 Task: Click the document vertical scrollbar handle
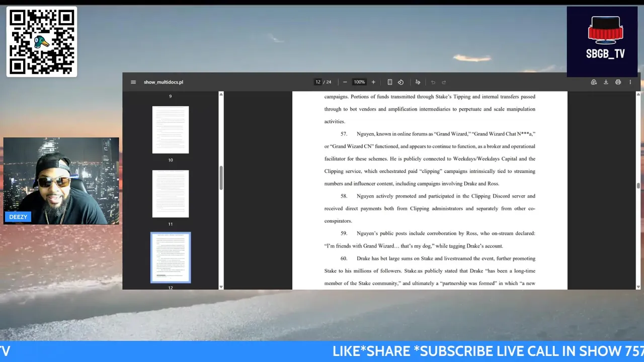638,186
